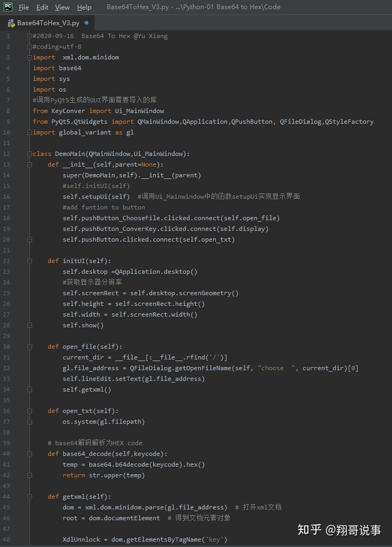The height and width of the screenshot is (547, 392).
Task: Collapse the base64_decode method fold region
Action: click(29, 454)
